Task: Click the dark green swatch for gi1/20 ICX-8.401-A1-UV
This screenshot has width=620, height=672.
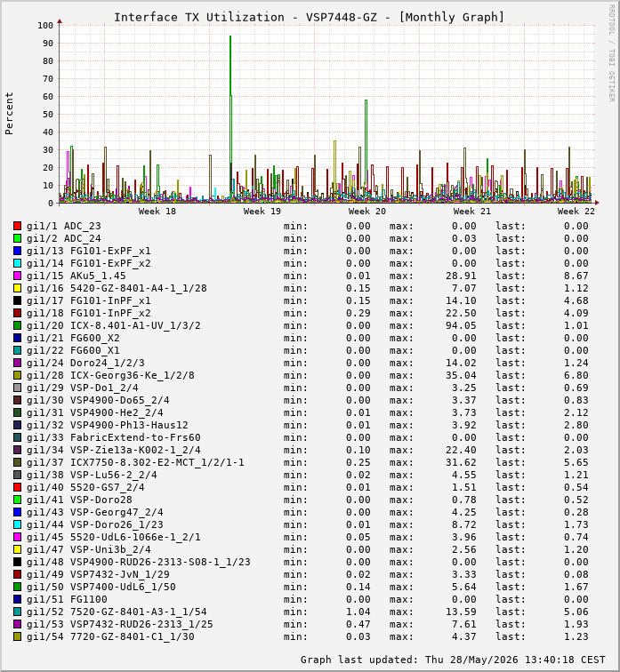Action: [x=17, y=325]
